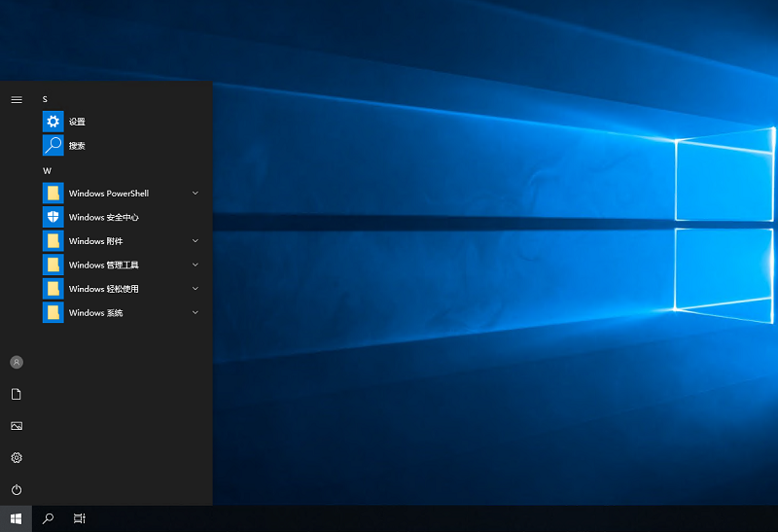Select the Windows 系统 folder entry

click(95, 313)
